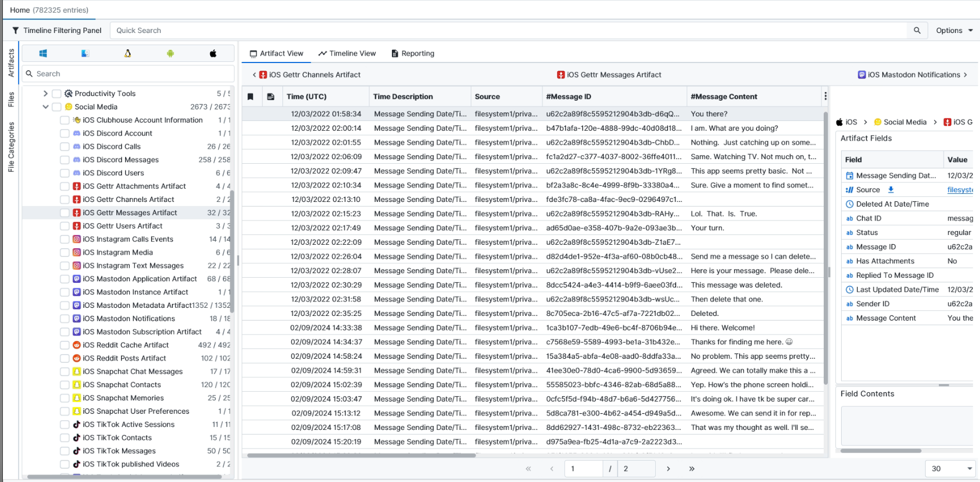This screenshot has height=482, width=980.
Task: Click the current page number field
Action: coord(583,469)
